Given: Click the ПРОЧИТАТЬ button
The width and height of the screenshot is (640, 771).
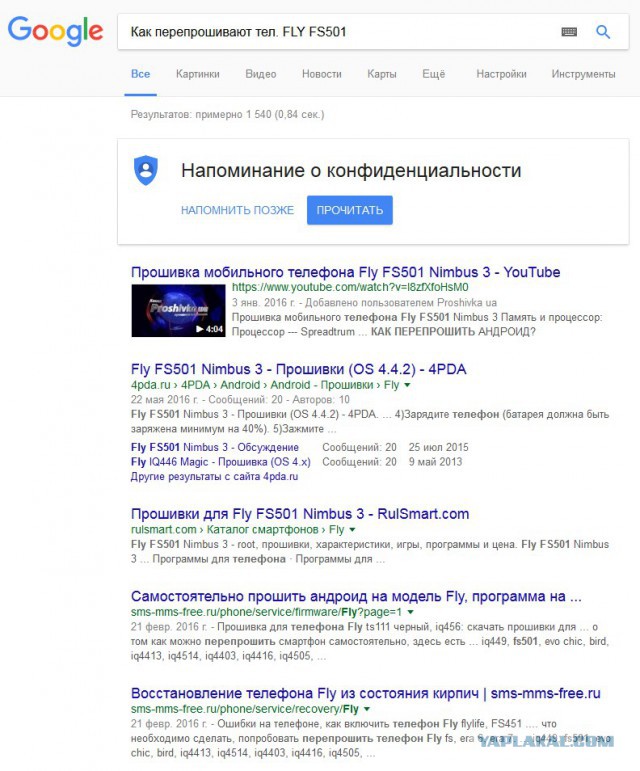Looking at the screenshot, I should [x=349, y=210].
